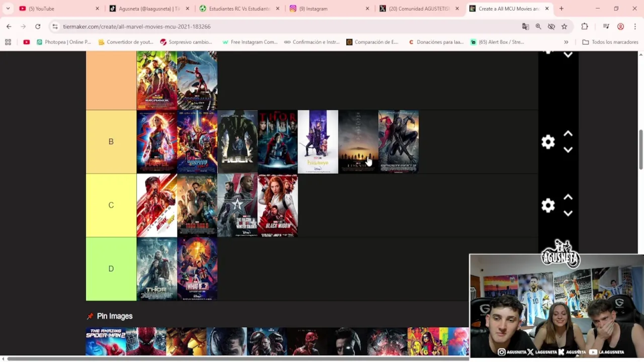This screenshot has height=362, width=644.
Task: Open the Sorpresivo cambio... bookmark
Action: (x=186, y=42)
